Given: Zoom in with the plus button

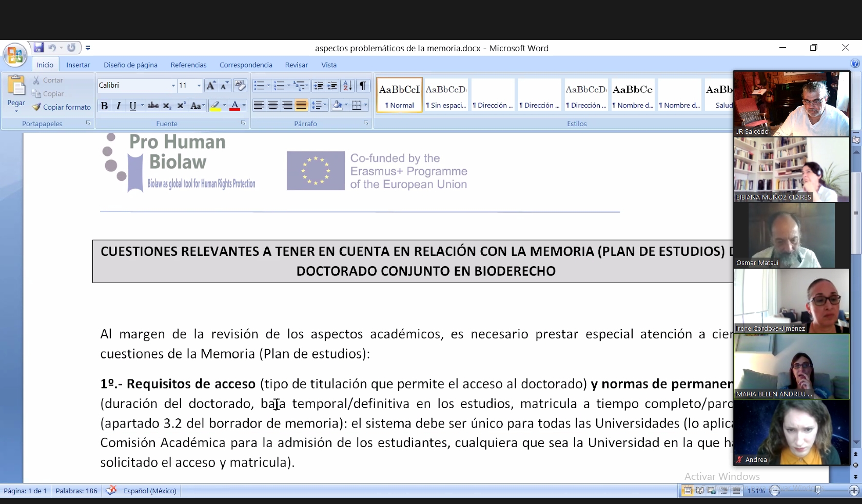Looking at the screenshot, I should 854,491.
